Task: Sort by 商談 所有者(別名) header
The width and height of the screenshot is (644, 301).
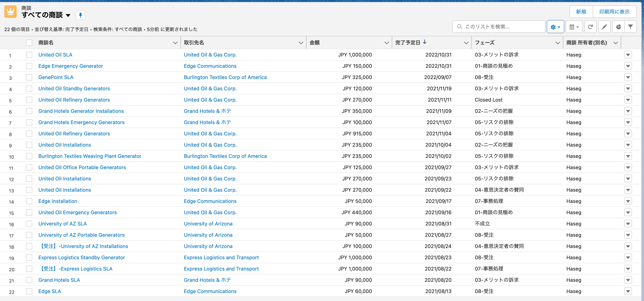Action: pyautogui.click(x=587, y=43)
